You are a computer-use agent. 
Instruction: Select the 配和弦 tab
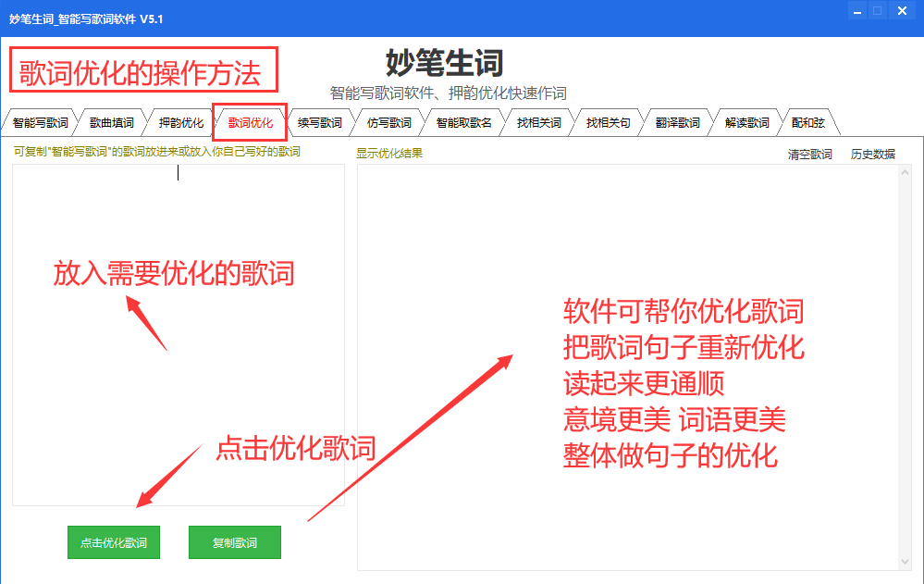[807, 123]
